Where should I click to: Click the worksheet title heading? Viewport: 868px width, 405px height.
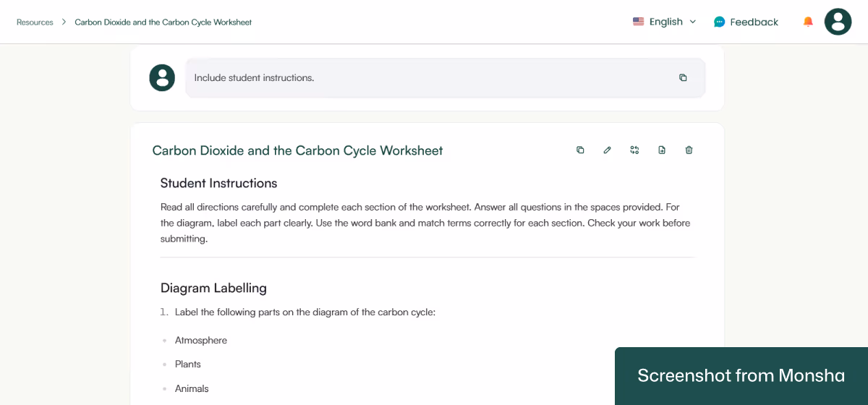point(297,150)
